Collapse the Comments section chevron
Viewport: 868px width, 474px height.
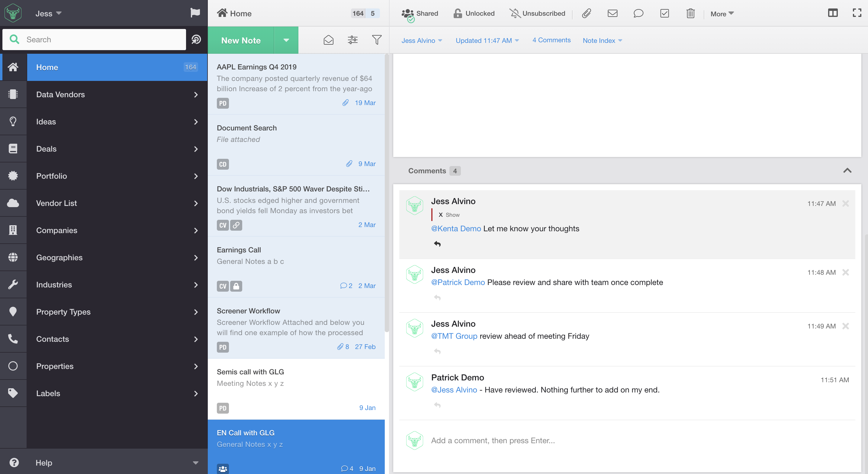pyautogui.click(x=847, y=171)
